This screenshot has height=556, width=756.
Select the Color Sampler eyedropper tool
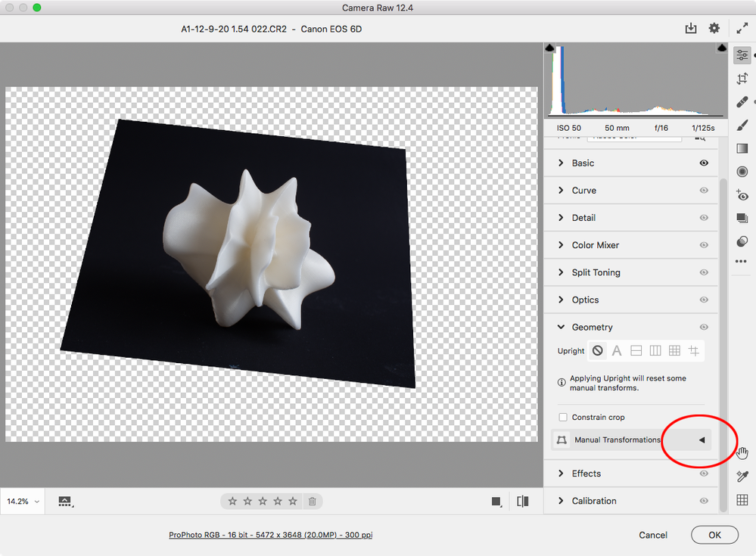tap(742, 476)
